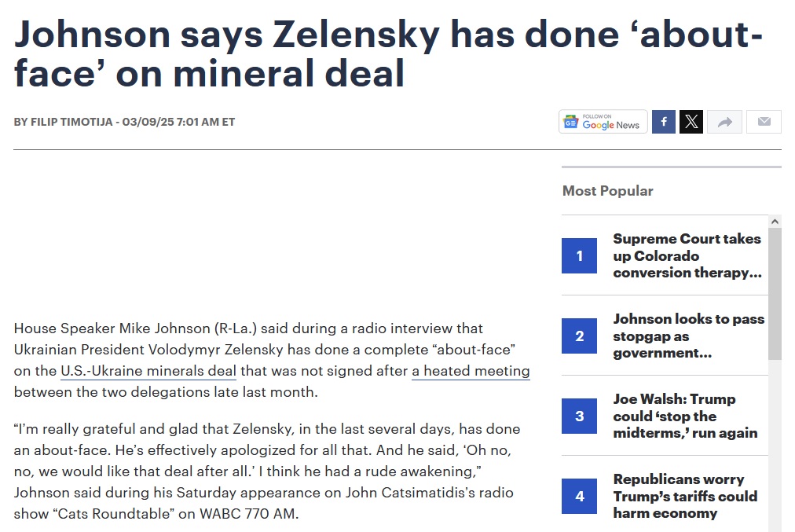Open Joe Walsh Trump midterms story
The width and height of the screenshot is (795, 532).
coord(685,416)
